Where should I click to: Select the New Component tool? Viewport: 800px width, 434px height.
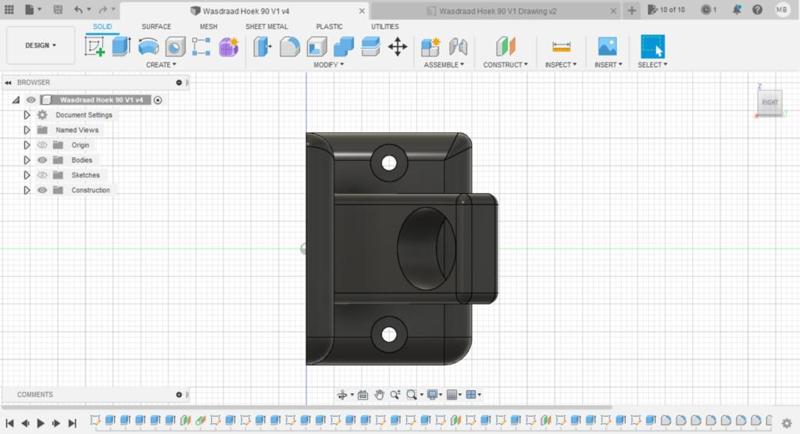point(431,46)
